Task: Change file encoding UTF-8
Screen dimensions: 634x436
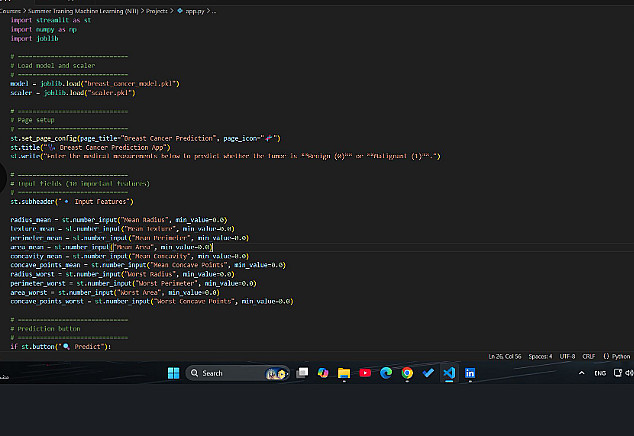Action: click(567, 356)
